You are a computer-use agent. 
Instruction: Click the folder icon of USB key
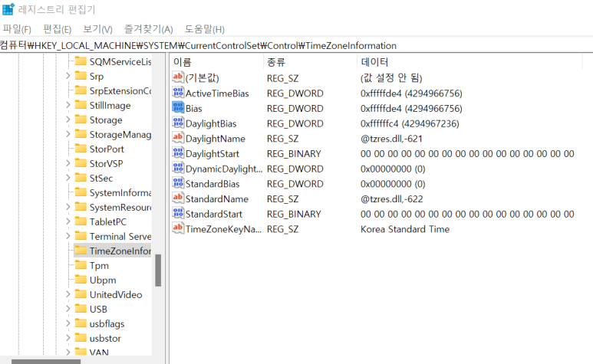tap(81, 309)
